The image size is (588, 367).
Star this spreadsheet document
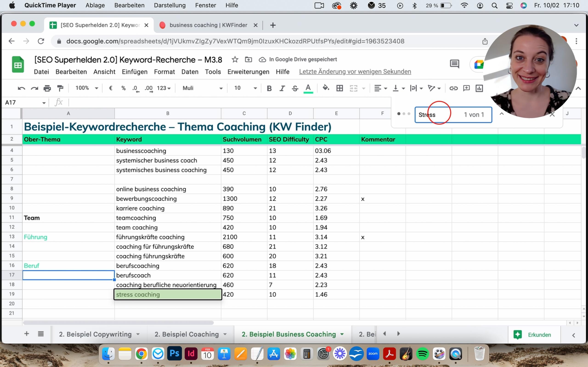point(235,59)
